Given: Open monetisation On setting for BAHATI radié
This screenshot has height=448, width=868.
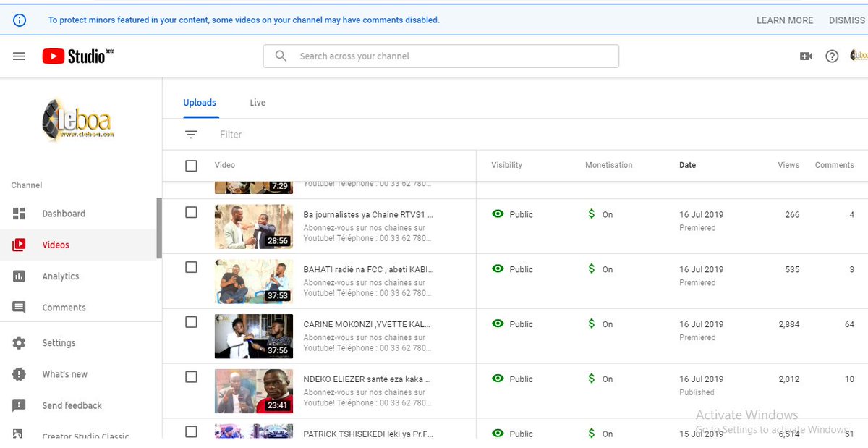Looking at the screenshot, I should pos(608,269).
